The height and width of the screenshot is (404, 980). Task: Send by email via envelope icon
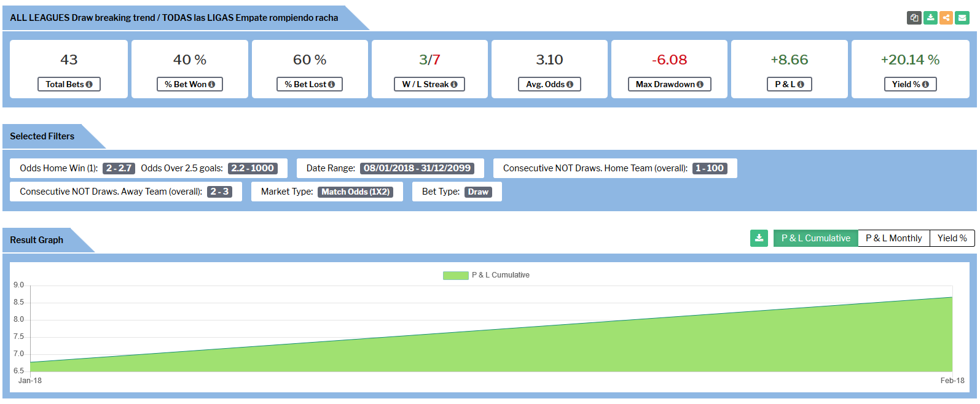pos(962,18)
